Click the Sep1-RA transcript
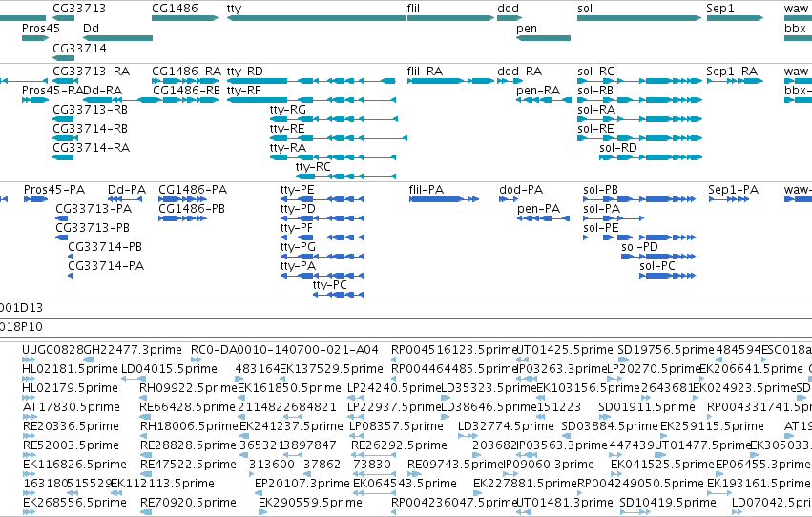This screenshot has height=517, width=812. [735, 81]
